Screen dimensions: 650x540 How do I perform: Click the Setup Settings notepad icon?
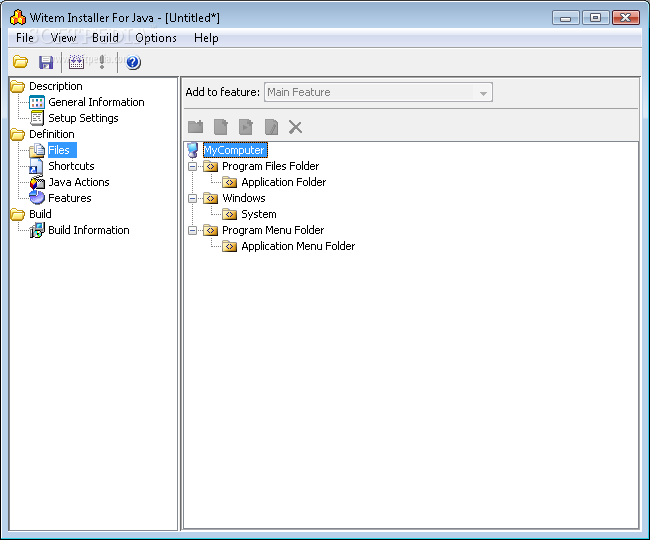(x=37, y=118)
